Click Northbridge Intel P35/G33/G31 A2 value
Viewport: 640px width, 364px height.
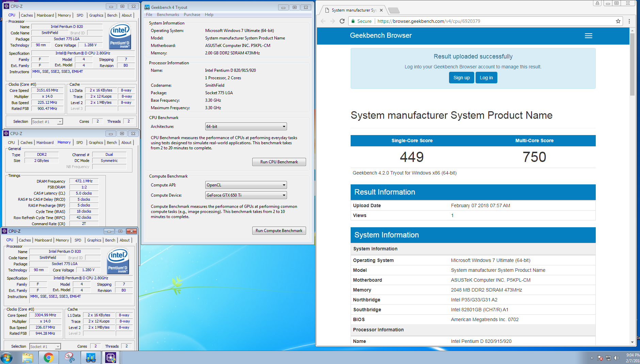click(474, 300)
